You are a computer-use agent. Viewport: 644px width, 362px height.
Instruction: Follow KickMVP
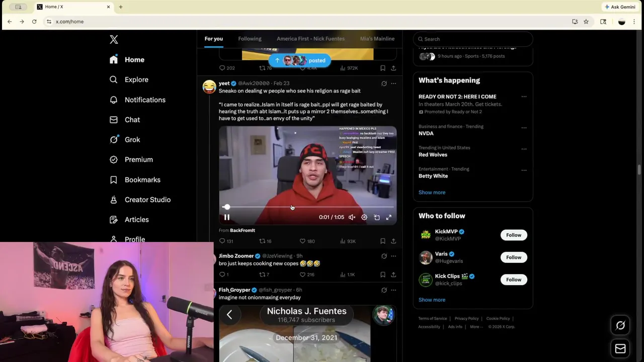click(514, 235)
